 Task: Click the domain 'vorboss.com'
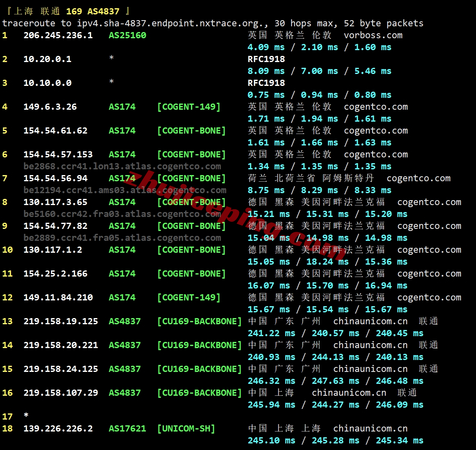pos(373,35)
